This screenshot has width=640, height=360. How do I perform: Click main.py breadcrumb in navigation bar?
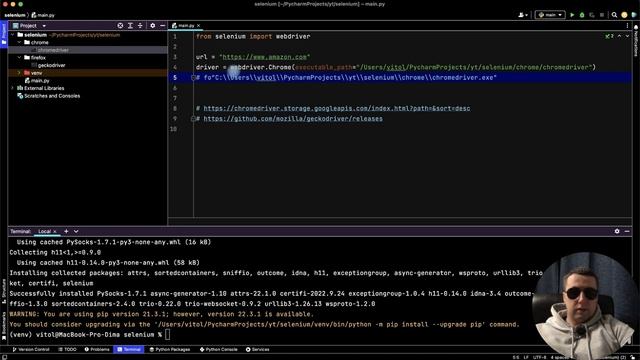pos(43,15)
